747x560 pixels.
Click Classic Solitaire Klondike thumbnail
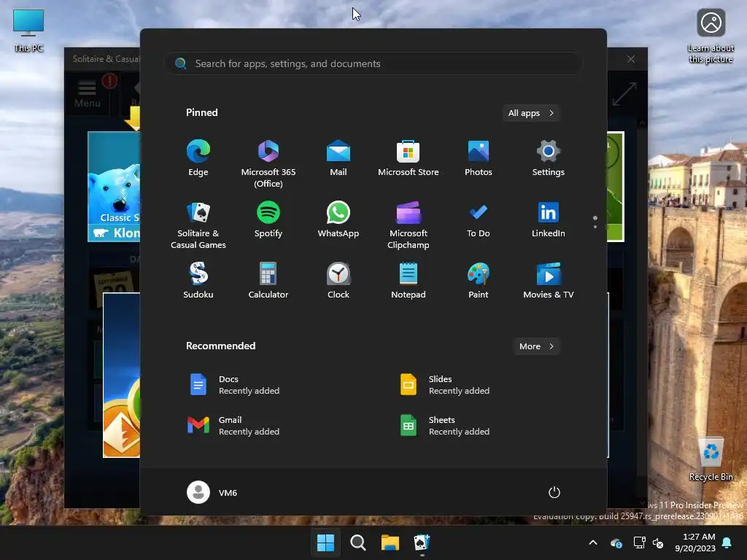pos(114,187)
